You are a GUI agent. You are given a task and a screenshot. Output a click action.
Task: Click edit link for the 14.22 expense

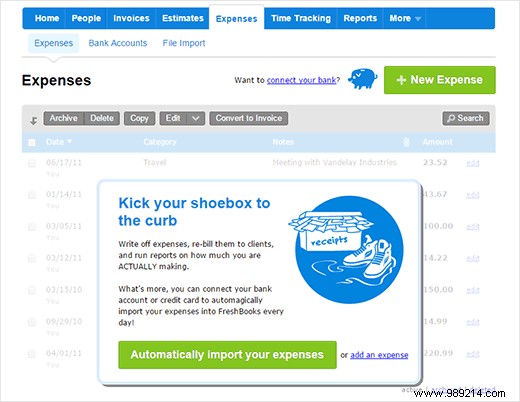click(473, 258)
